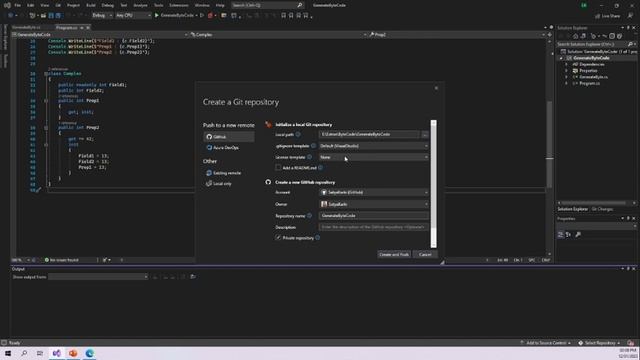The image size is (640, 360).
Task: Collapse the class Complex code block
Action: point(46,74)
